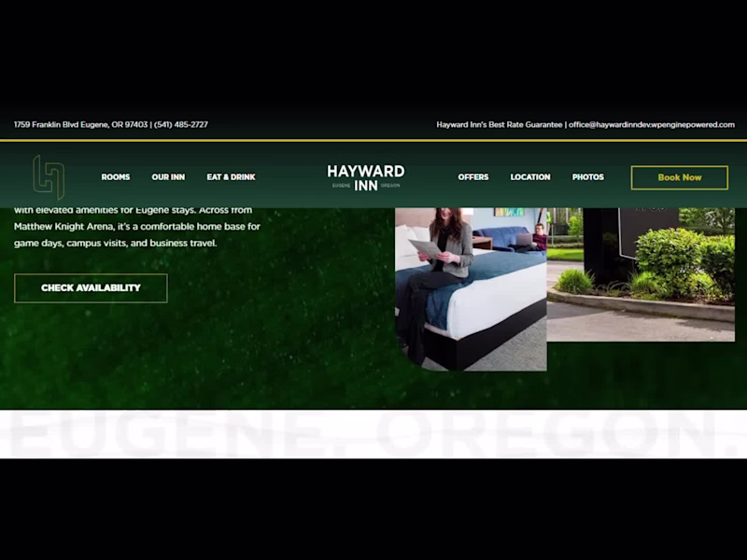Click the Check Availability button

tap(91, 288)
